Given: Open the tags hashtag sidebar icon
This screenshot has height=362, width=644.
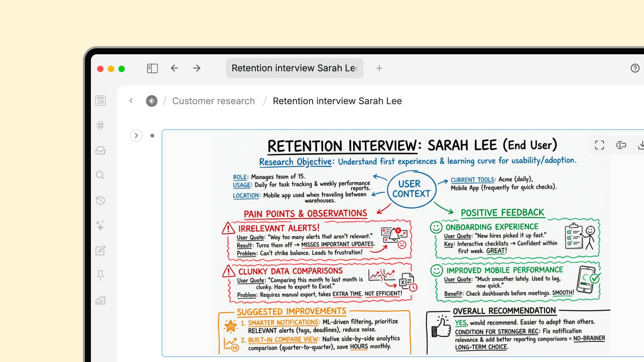Looking at the screenshot, I should [100, 126].
